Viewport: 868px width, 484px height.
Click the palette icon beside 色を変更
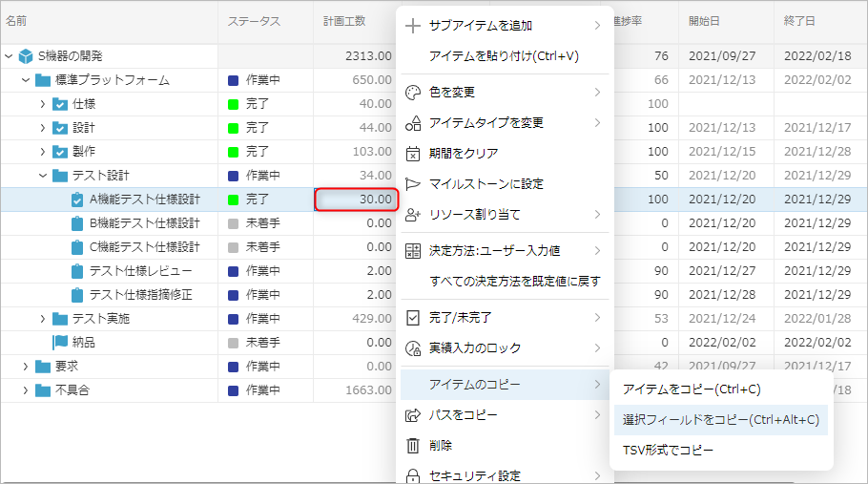pos(413,93)
